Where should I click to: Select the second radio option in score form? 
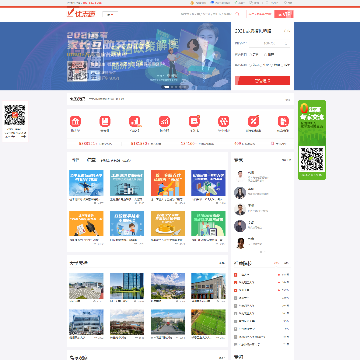[265, 54]
